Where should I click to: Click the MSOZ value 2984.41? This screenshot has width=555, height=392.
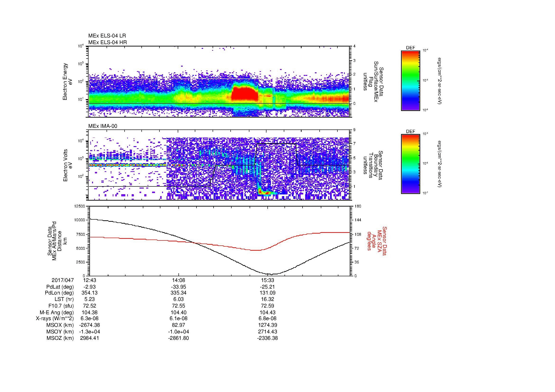coord(89,338)
